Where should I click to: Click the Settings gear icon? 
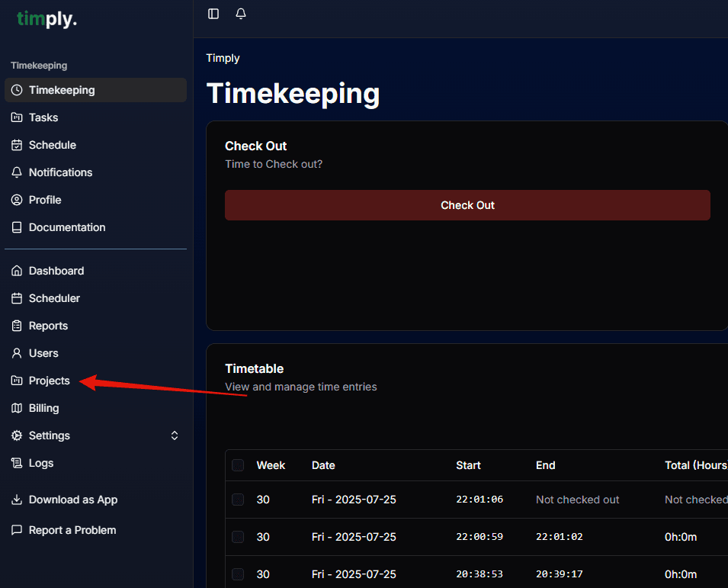pyautogui.click(x=17, y=435)
